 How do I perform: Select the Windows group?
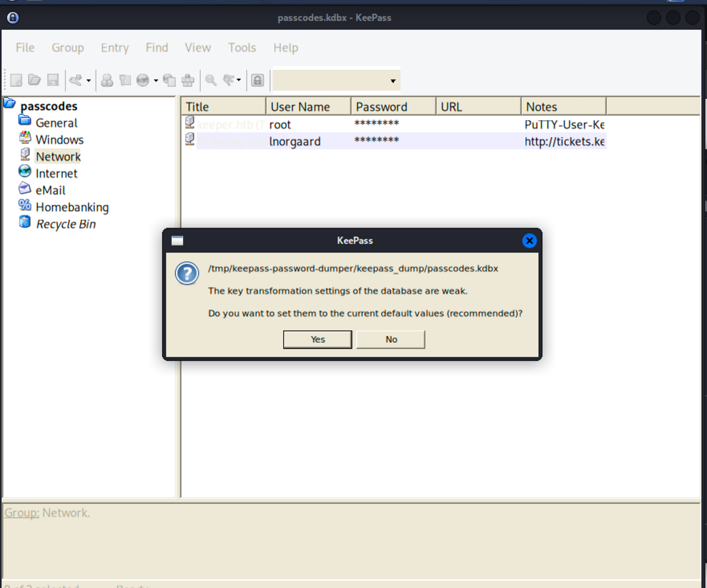click(x=60, y=140)
